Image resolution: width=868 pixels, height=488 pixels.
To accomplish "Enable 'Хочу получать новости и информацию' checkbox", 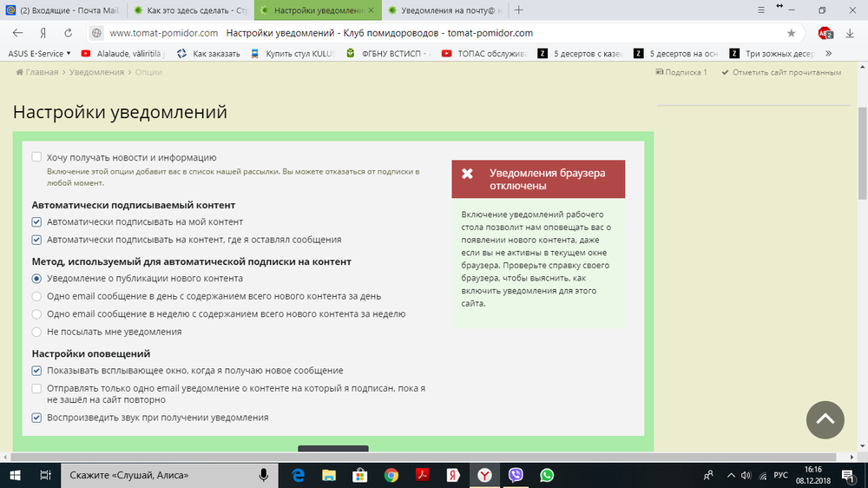I will click(x=36, y=157).
